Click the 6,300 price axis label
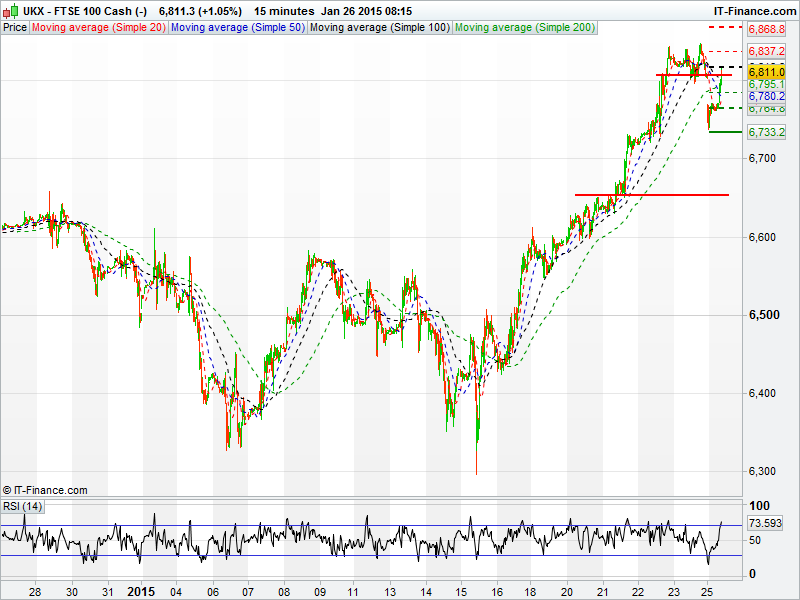This screenshot has height=600, width=800. tap(762, 471)
